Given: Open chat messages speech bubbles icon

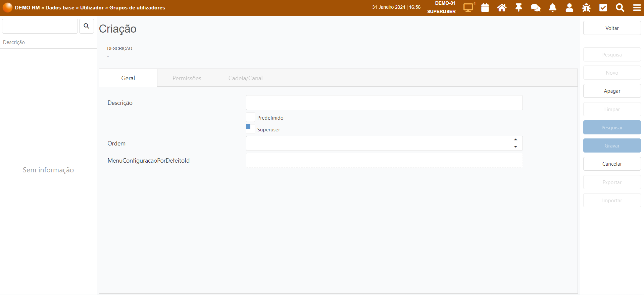Looking at the screenshot, I should [x=536, y=7].
